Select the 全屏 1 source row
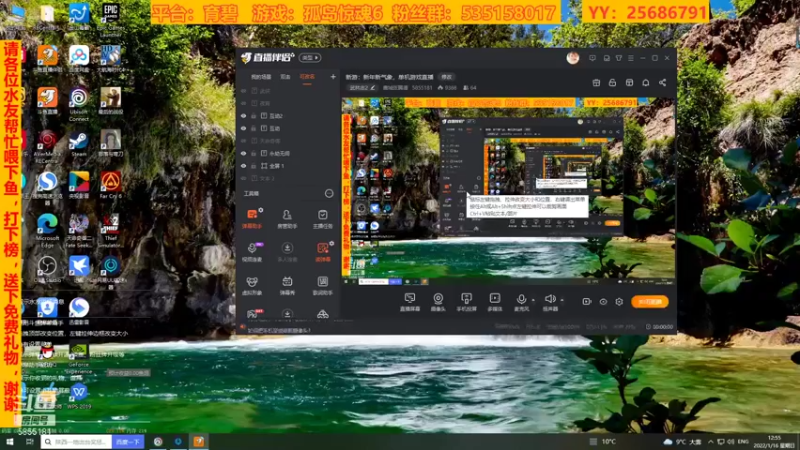Viewport: 800px width, 450px height. pos(288,166)
